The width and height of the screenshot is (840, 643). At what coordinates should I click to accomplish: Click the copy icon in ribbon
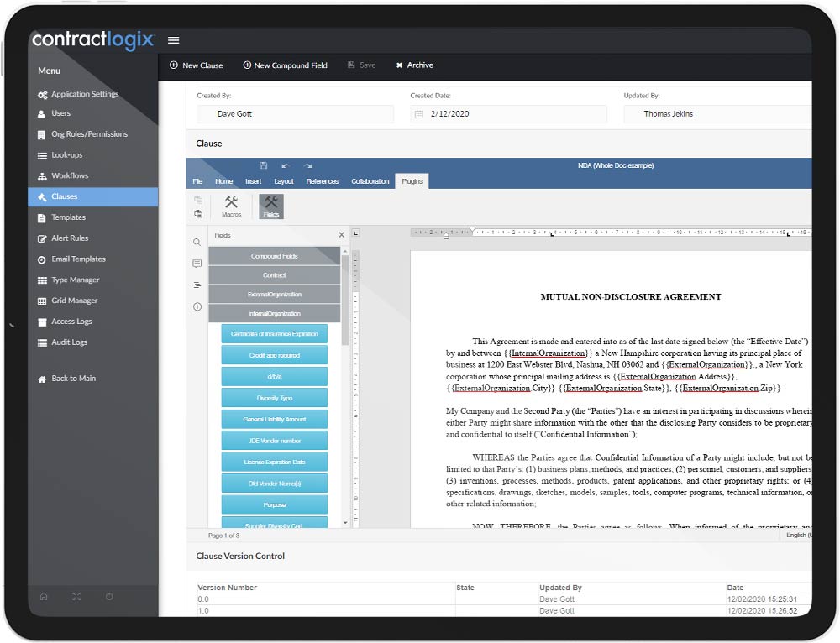pyautogui.click(x=198, y=201)
